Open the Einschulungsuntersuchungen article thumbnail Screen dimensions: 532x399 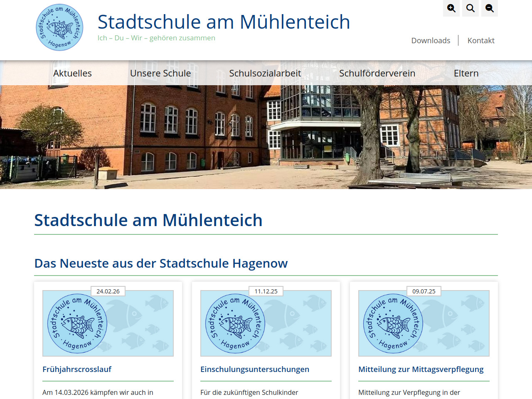[x=266, y=323]
